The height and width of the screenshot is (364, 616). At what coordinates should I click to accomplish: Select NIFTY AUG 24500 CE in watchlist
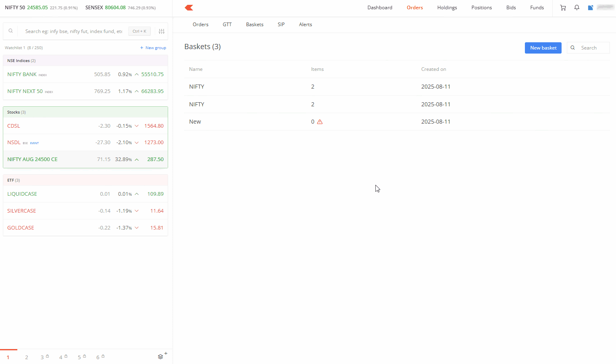[x=32, y=159]
